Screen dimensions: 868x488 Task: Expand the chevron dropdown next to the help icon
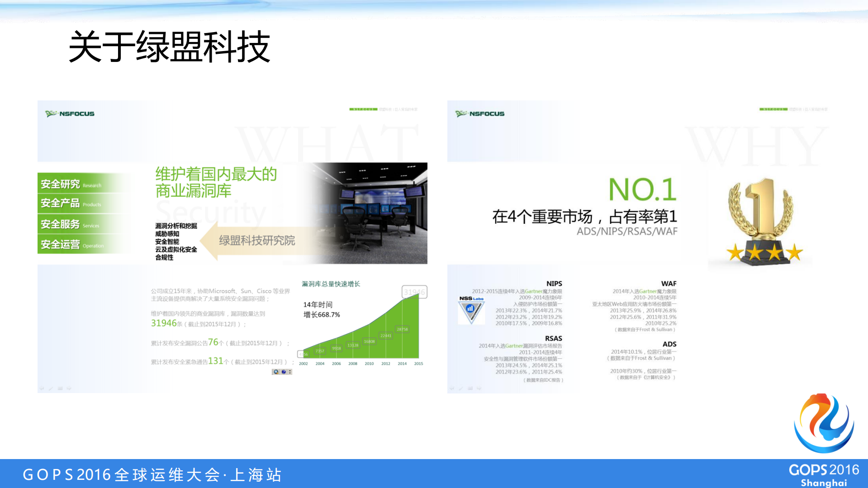[x=290, y=372]
